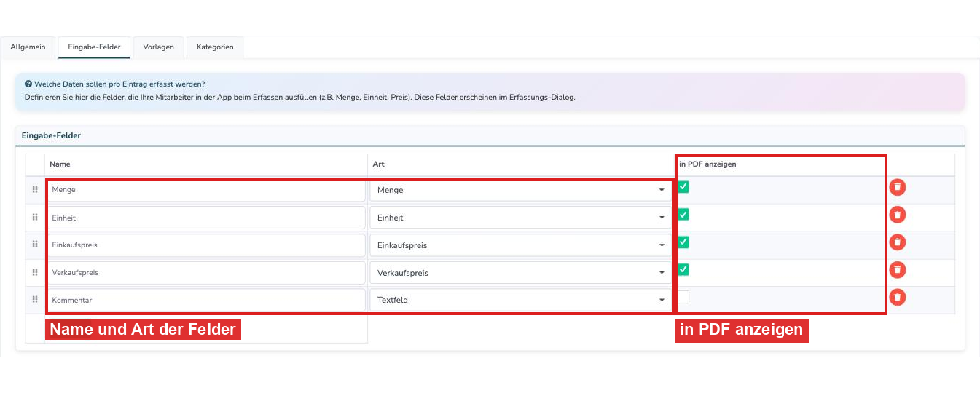Viewport: 980px width, 393px height.
Task: Edit the Einkaufspreis name field
Action: click(206, 245)
